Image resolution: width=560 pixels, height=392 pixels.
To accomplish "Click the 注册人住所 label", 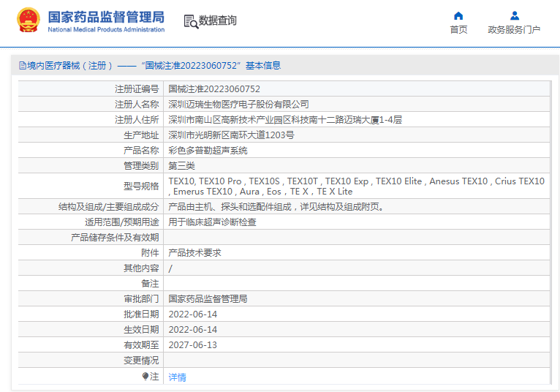I will 137,120.
